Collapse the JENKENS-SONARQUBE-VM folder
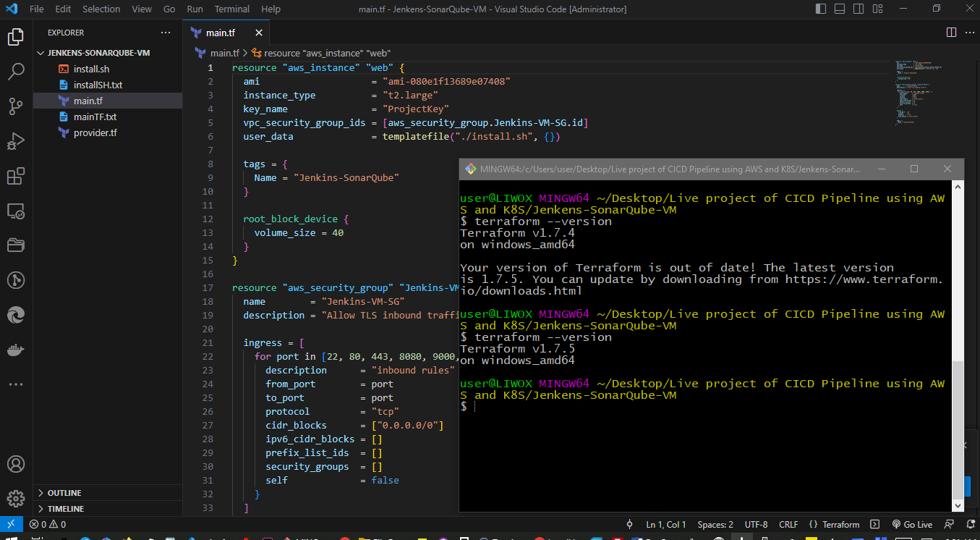 [x=98, y=53]
